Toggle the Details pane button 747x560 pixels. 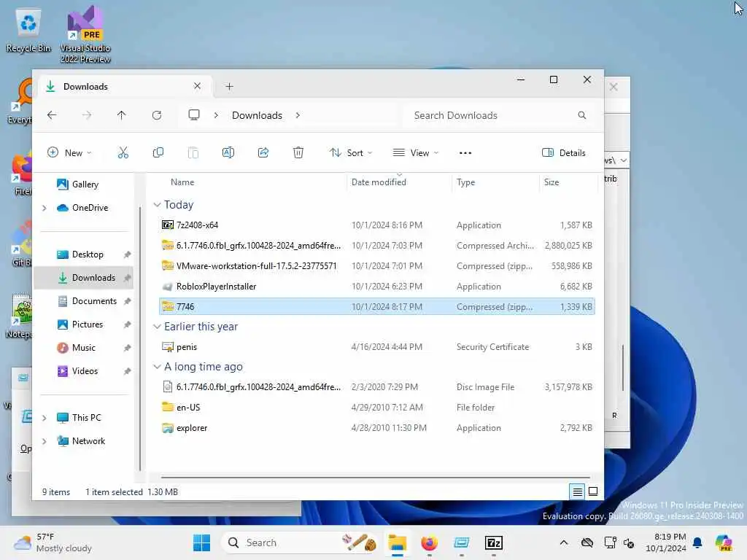coord(564,153)
